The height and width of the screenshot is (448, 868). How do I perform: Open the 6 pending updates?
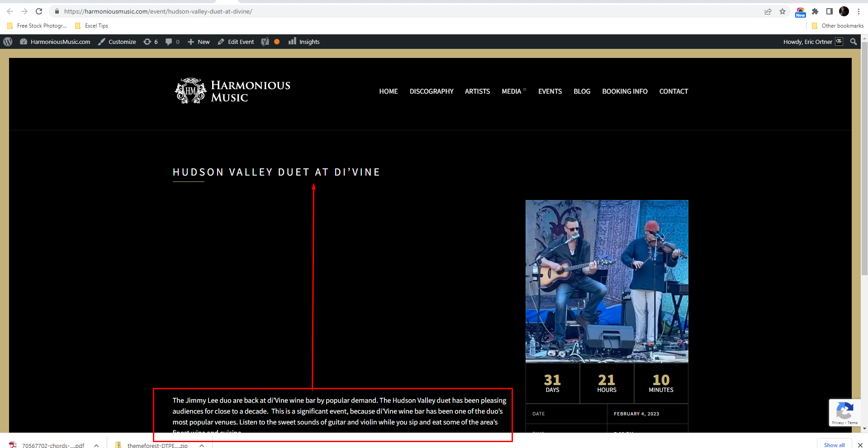[151, 42]
